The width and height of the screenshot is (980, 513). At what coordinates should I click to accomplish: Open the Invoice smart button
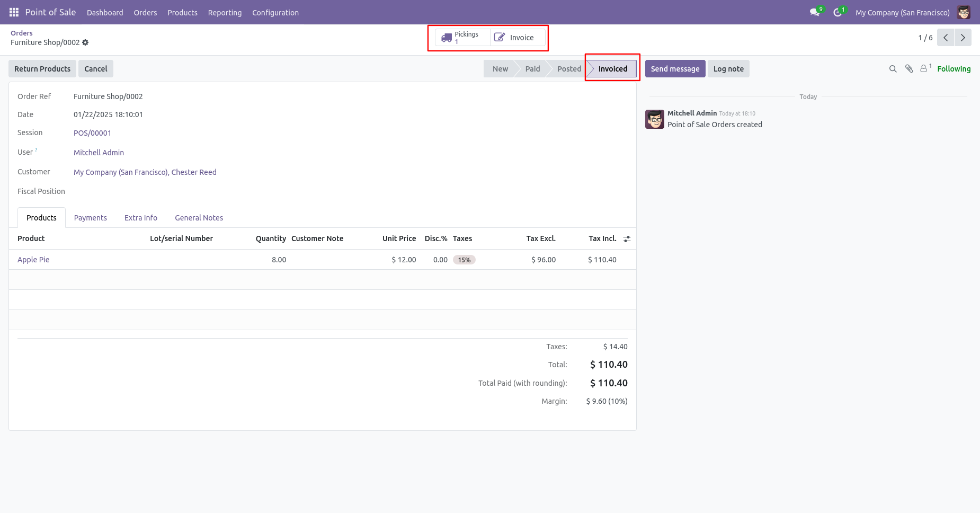click(517, 38)
